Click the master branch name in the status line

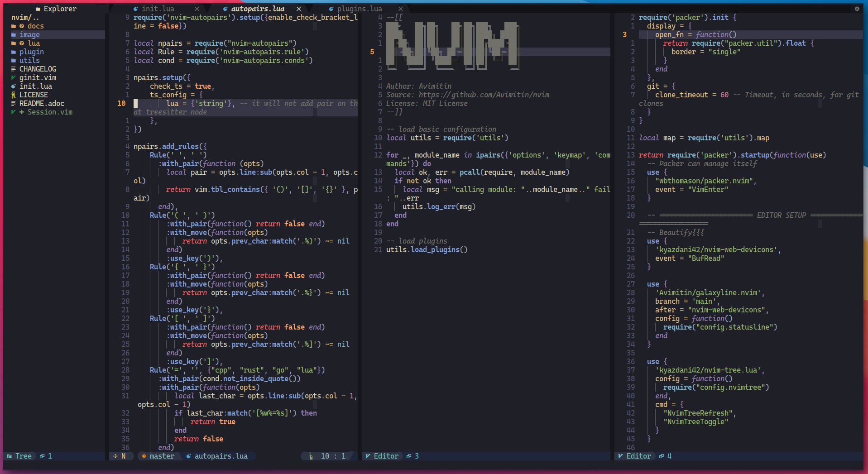pos(162,456)
